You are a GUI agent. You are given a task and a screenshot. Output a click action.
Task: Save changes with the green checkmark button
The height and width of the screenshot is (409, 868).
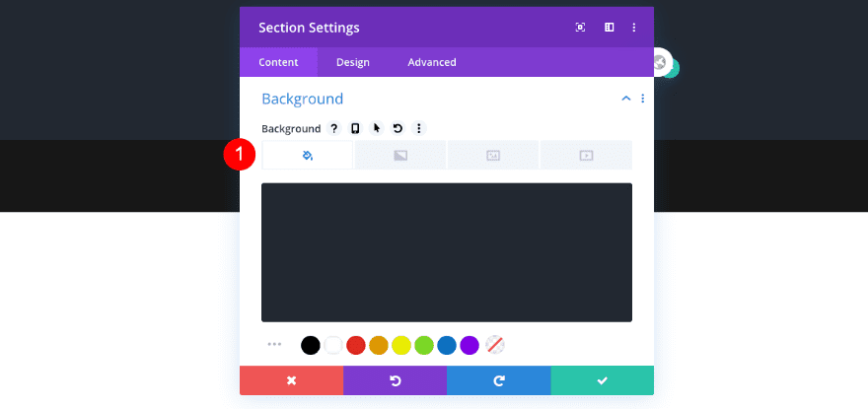click(x=602, y=380)
